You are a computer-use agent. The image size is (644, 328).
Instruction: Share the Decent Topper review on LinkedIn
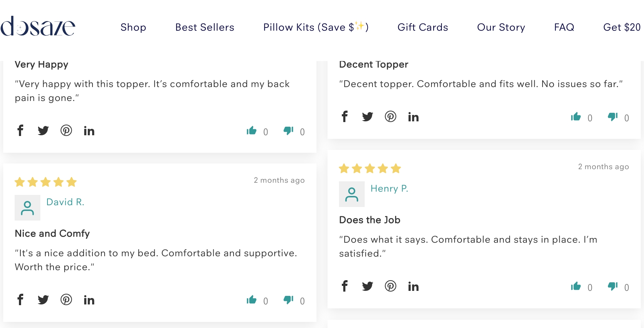coord(413,116)
